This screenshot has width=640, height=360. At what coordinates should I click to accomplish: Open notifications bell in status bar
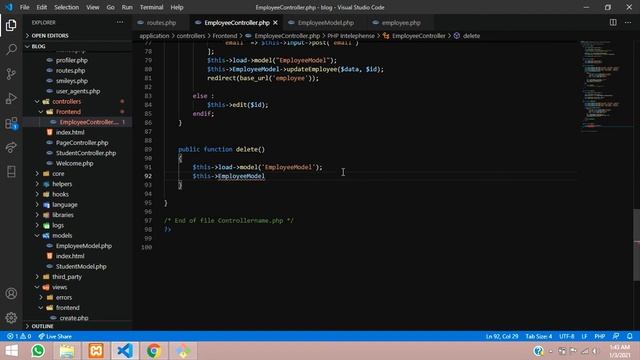[x=629, y=336]
